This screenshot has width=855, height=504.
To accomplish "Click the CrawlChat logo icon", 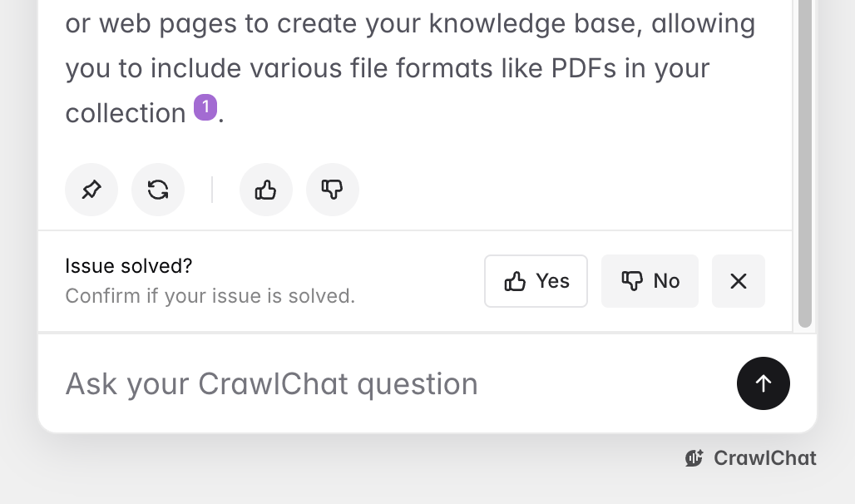I will tap(694, 458).
